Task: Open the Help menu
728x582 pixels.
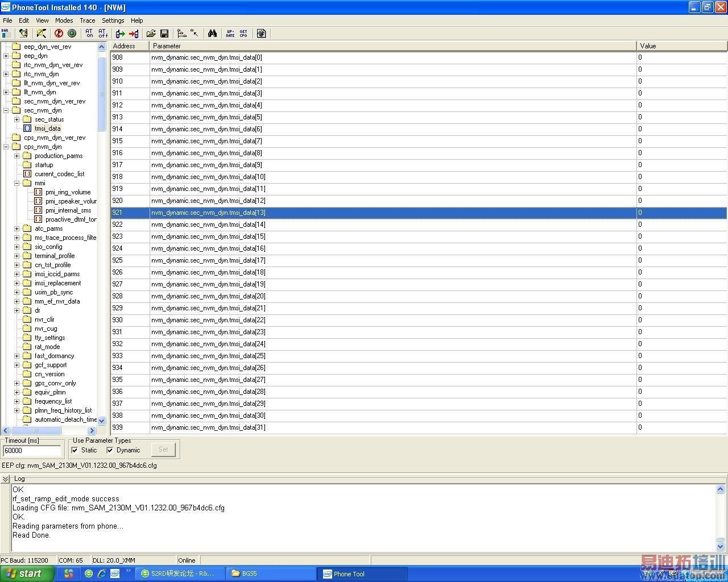Action: [137, 20]
